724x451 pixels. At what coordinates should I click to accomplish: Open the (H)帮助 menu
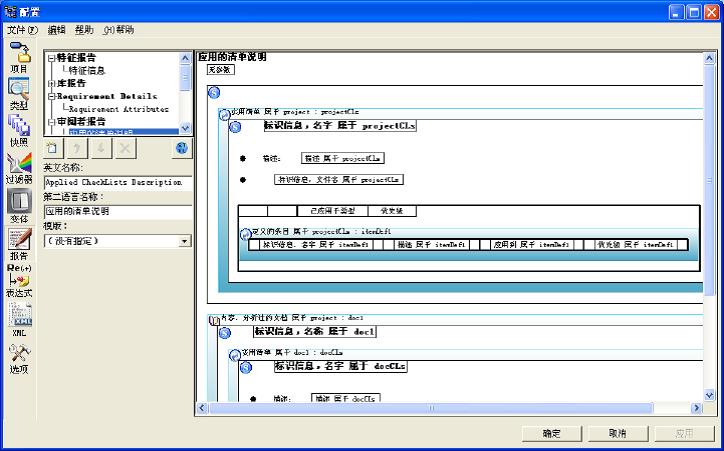tap(119, 30)
